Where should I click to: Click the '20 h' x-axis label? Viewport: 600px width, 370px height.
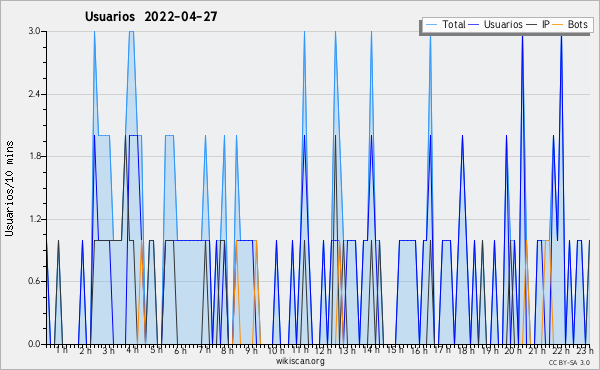(x=514, y=350)
